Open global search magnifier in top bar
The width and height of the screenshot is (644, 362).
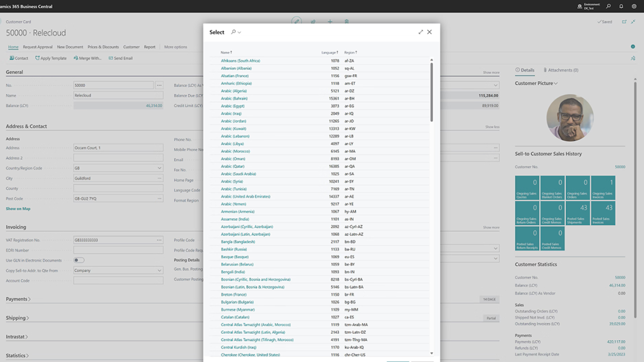[x=608, y=6]
